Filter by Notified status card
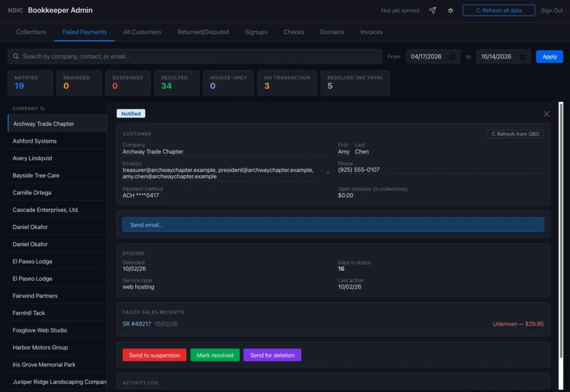The image size is (570, 392). point(30,82)
